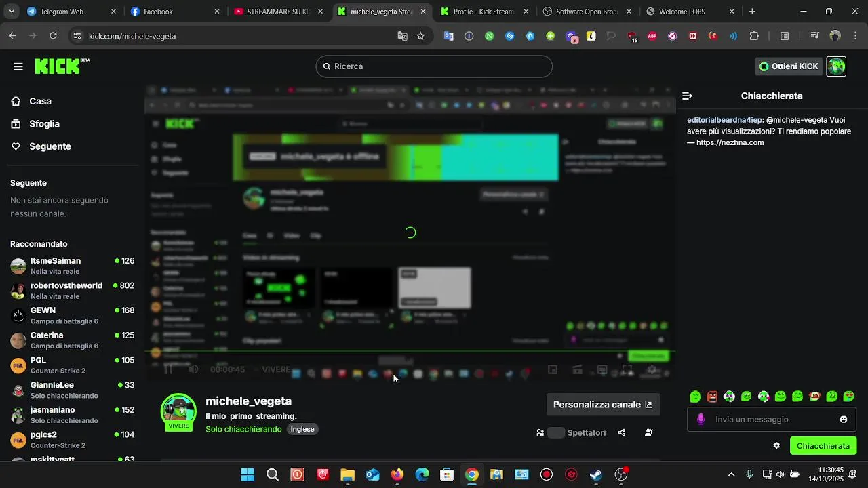Open Steam from the taskbar
Image resolution: width=868 pixels, height=488 pixels.
pyautogui.click(x=596, y=474)
